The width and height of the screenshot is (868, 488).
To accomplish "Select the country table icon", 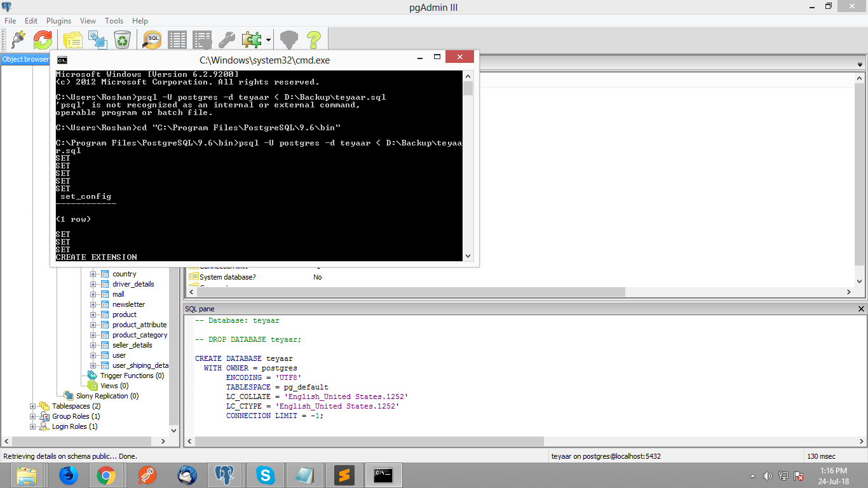I will [105, 274].
